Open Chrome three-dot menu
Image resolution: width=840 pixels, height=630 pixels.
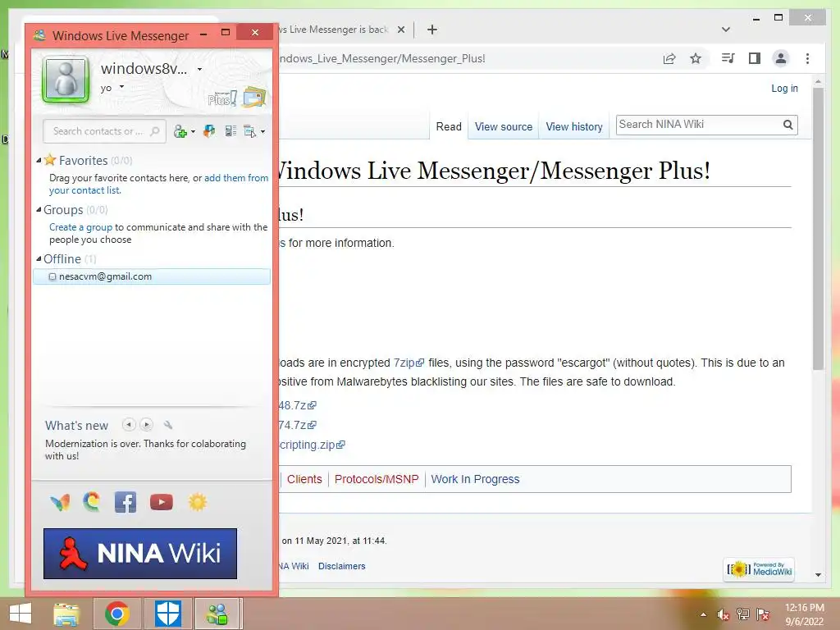coord(807,58)
